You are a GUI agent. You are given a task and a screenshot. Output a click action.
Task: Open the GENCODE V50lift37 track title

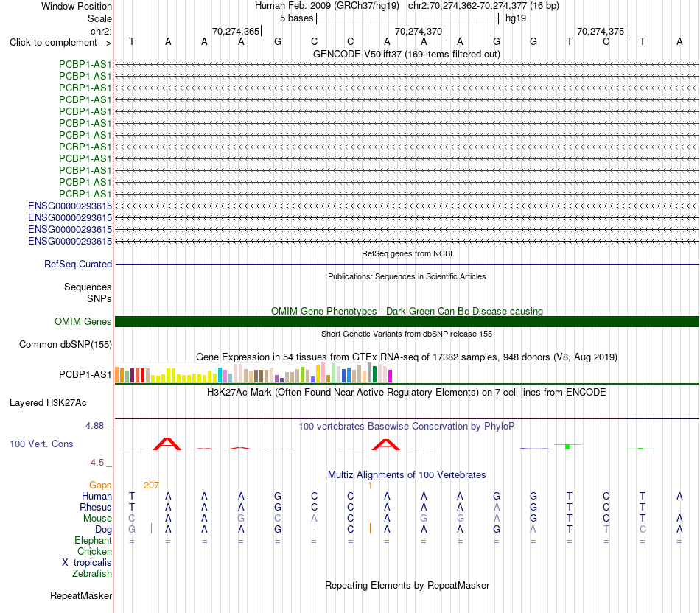(x=406, y=54)
